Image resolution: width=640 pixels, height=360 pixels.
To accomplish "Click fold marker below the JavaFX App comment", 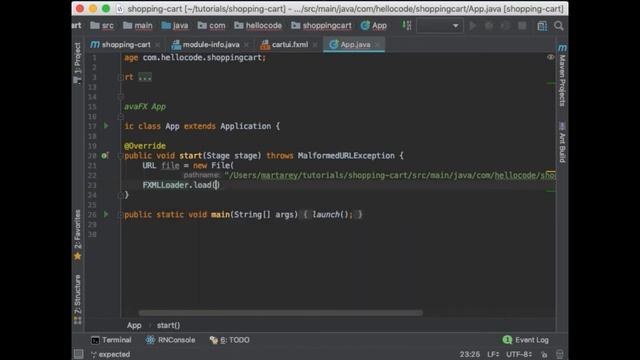I will coord(120,117).
